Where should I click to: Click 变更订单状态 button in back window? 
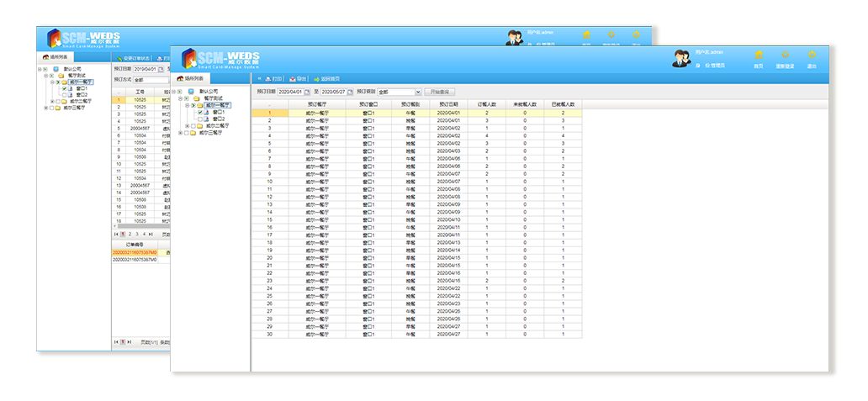[x=133, y=58]
